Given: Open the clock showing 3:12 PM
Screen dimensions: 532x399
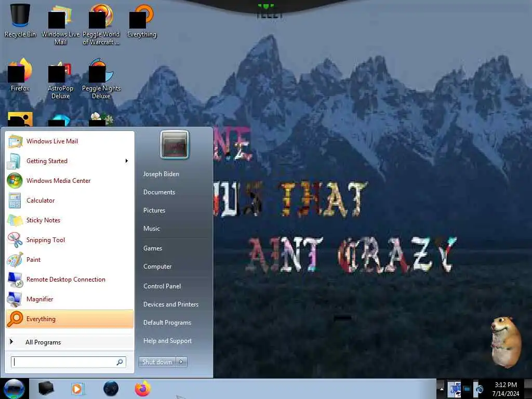Looking at the screenshot, I should (x=506, y=389).
